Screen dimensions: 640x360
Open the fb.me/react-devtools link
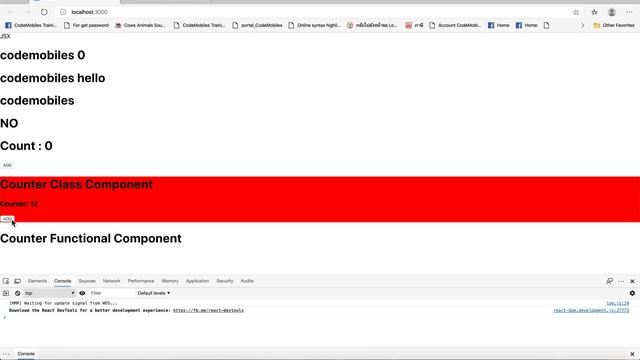208,311
